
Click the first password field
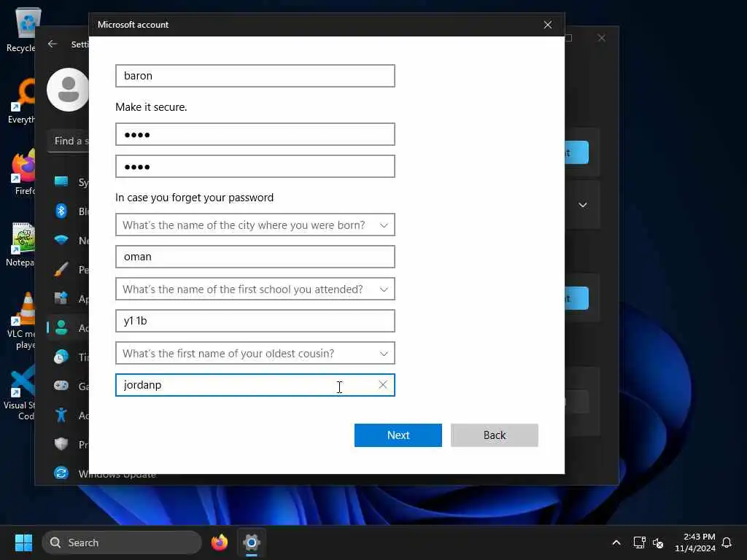255,134
